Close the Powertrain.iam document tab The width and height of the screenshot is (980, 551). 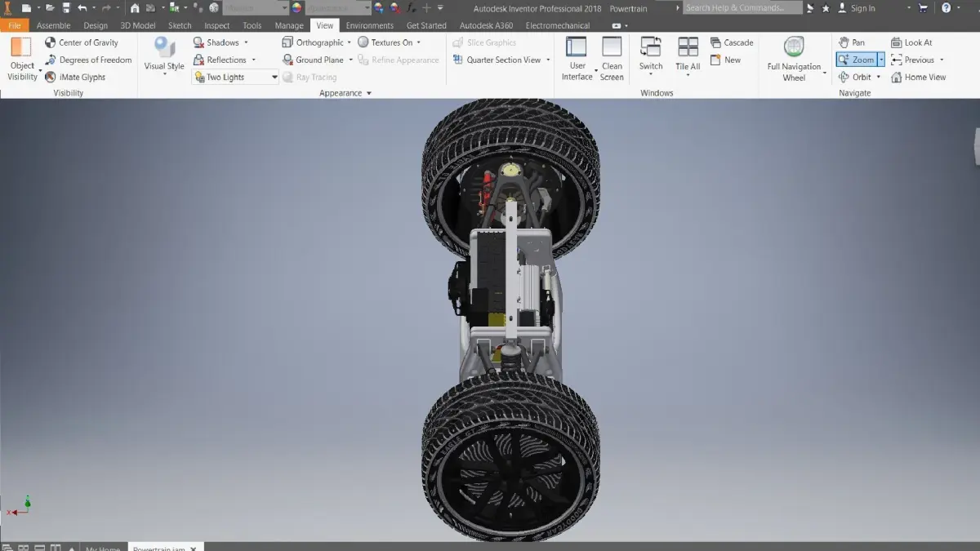point(194,548)
